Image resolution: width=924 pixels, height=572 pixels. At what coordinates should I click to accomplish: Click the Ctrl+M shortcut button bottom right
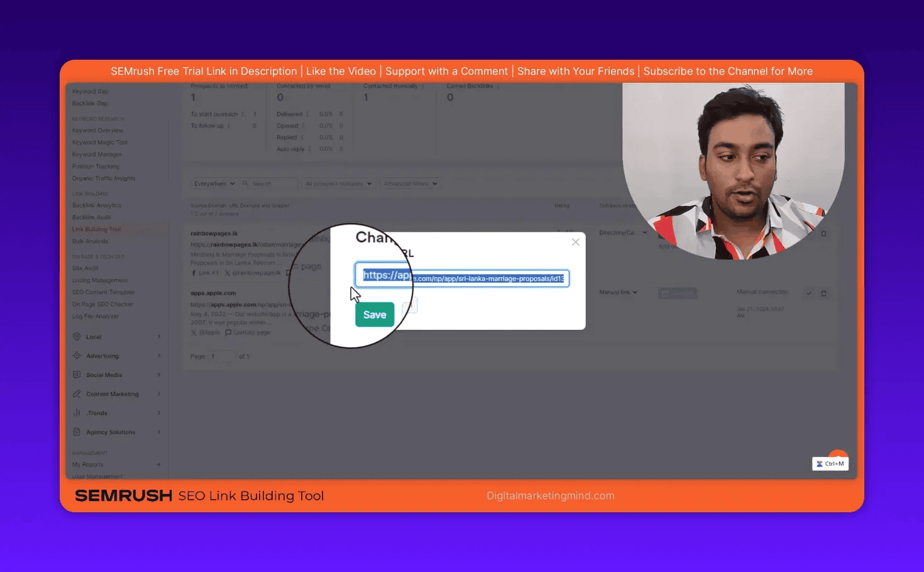click(x=830, y=463)
